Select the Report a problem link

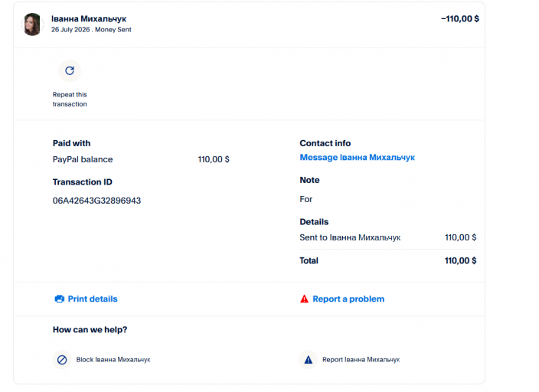tap(348, 299)
